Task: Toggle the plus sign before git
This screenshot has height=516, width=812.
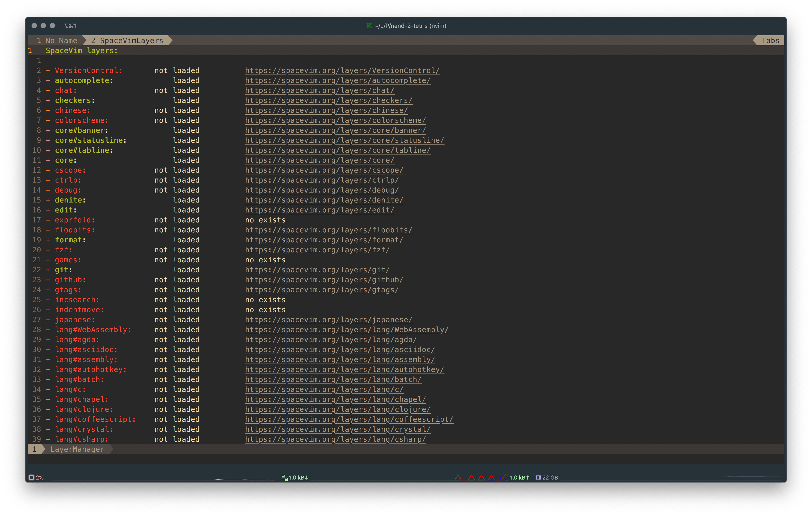Action: (x=48, y=270)
